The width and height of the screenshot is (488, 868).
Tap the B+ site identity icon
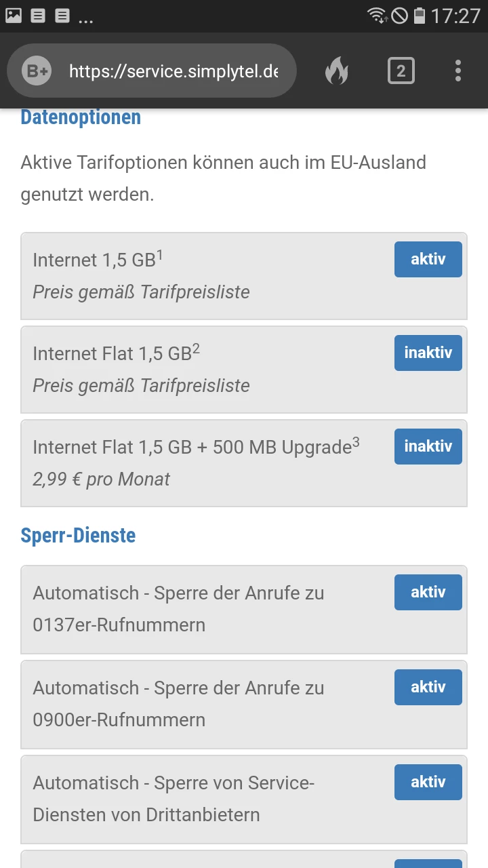point(37,71)
